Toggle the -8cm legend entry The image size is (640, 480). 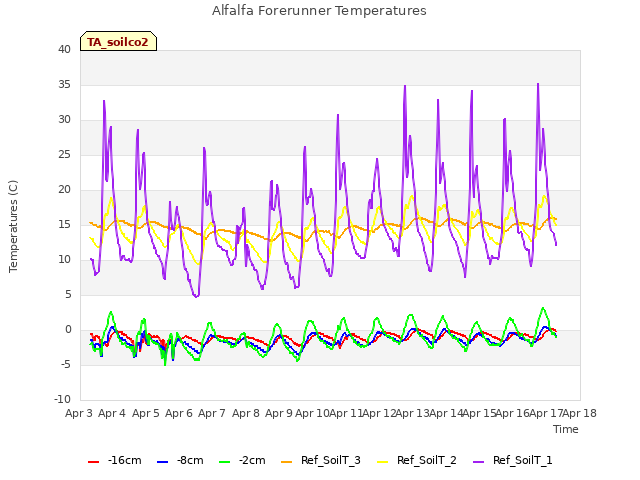click(180, 461)
